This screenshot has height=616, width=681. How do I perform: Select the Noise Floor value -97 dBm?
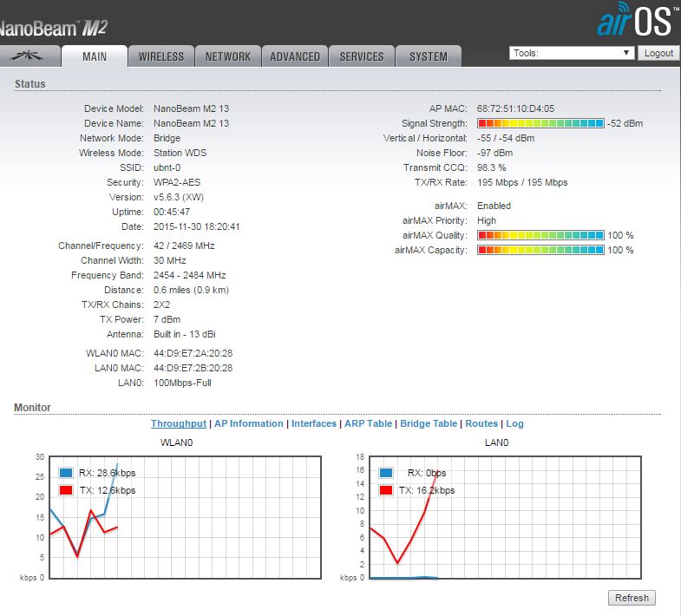click(494, 153)
